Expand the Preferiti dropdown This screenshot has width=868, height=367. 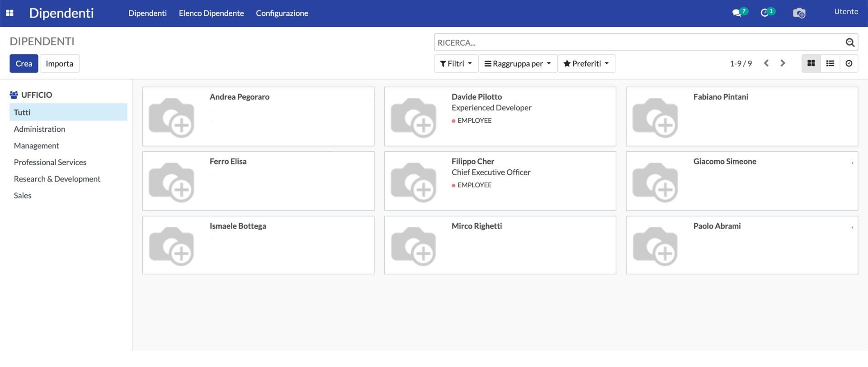[x=586, y=63]
